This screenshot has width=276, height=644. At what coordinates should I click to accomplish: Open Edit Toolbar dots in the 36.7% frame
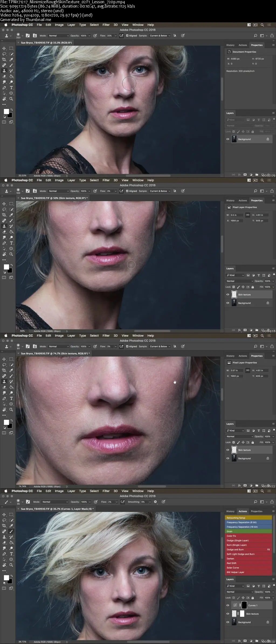(x=4, y=571)
